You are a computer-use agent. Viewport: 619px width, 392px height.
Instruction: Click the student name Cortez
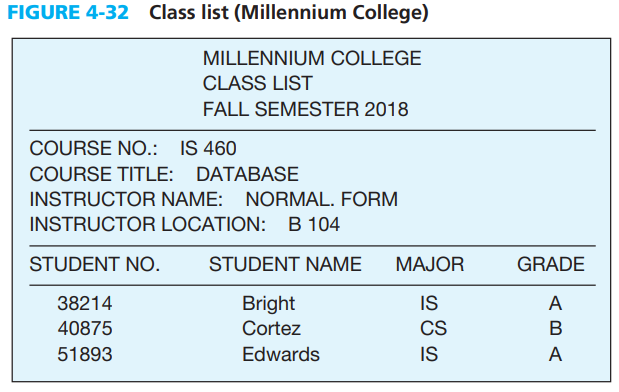pyautogui.click(x=271, y=328)
